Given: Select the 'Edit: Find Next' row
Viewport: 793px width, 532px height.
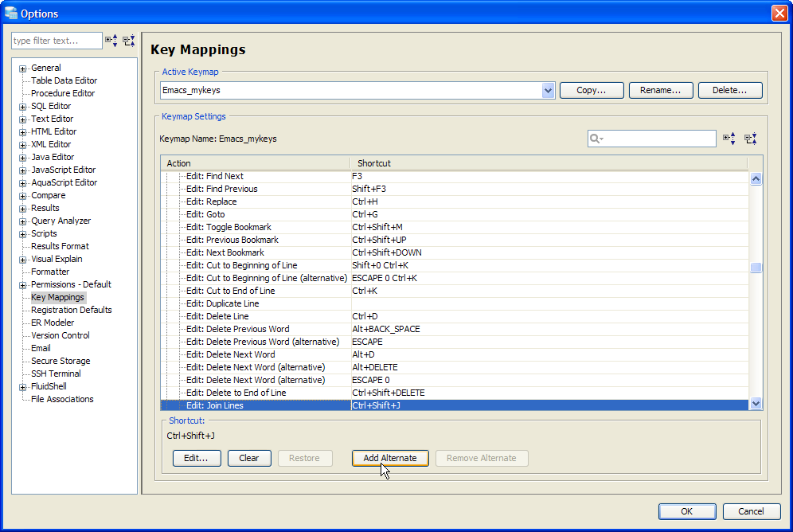Looking at the screenshot, I should coord(455,176).
